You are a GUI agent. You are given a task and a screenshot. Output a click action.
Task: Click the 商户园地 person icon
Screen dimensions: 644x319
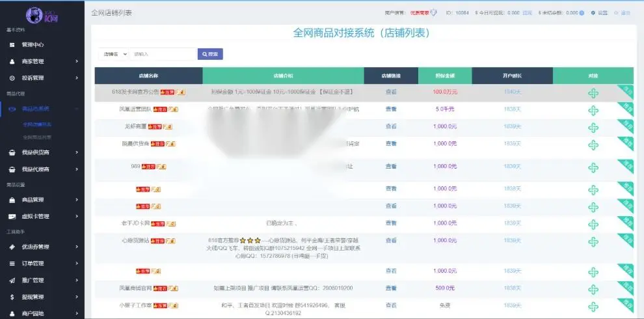tap(12, 313)
